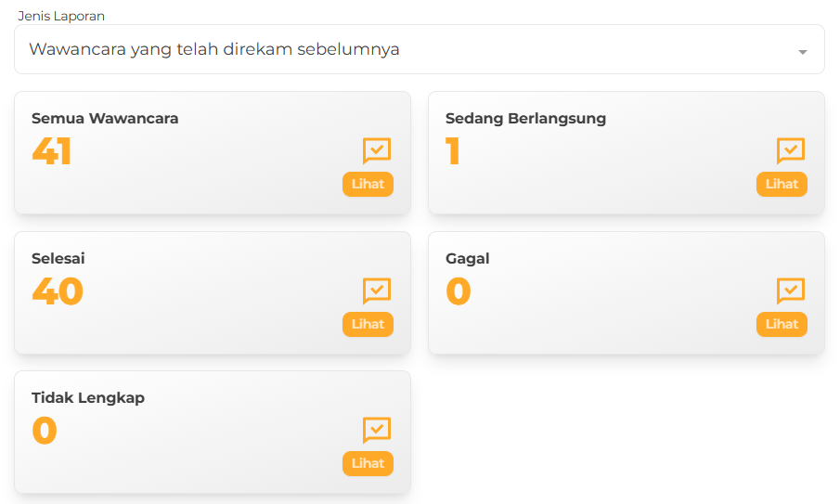Click the Selesai count of 40
Viewport: 840px width, 504px height.
tap(58, 291)
